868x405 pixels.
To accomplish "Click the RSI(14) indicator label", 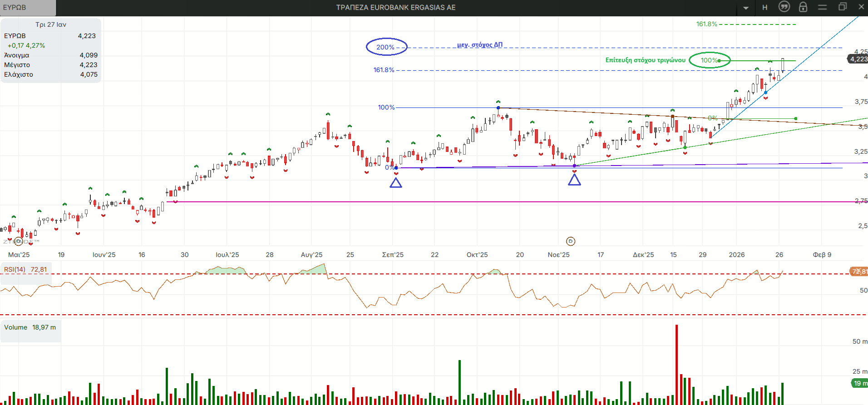I will coord(25,269).
